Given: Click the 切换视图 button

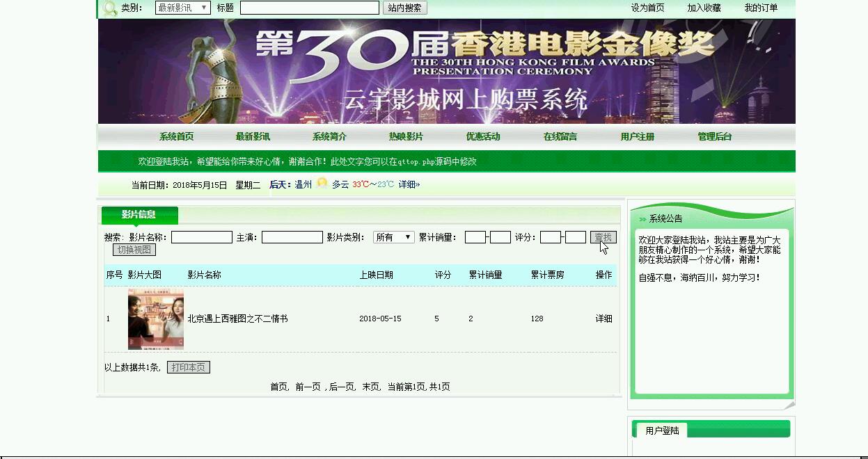Looking at the screenshot, I should click(134, 250).
